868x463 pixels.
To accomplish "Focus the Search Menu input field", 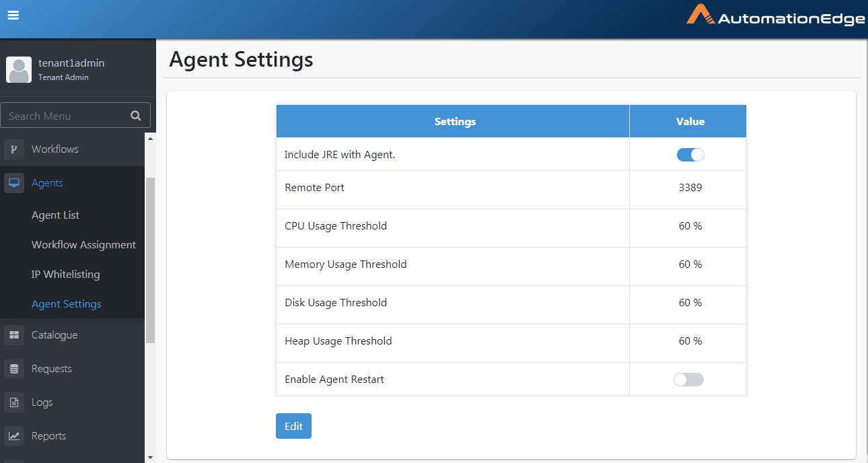I will pos(64,116).
